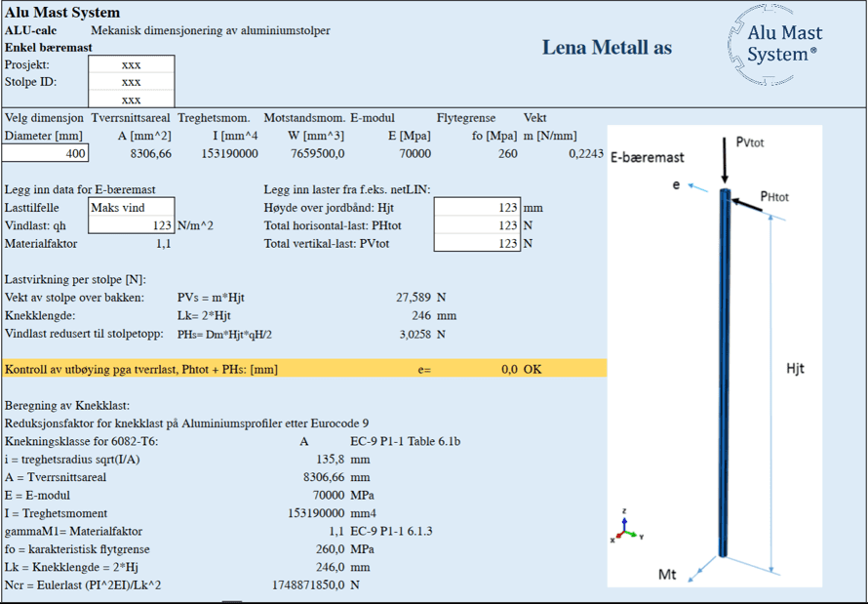This screenshot has width=868, height=604.
Task: Select the Materialfaktor value 1,1 below Vindlast
Action: (163, 244)
